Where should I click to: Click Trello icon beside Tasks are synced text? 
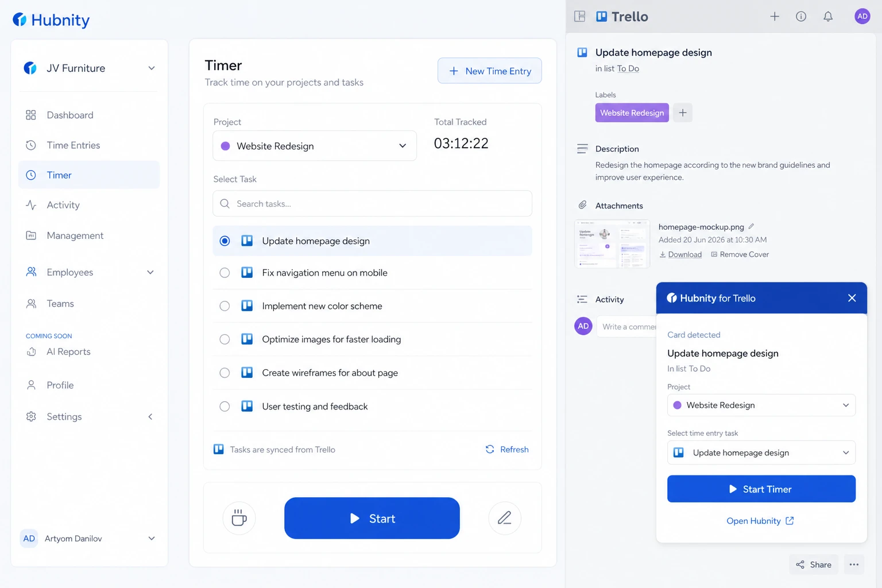coord(219,449)
